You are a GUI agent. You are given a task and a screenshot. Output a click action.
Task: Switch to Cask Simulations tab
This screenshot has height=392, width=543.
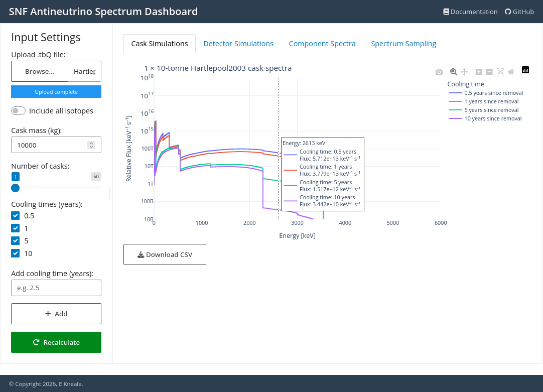click(159, 44)
